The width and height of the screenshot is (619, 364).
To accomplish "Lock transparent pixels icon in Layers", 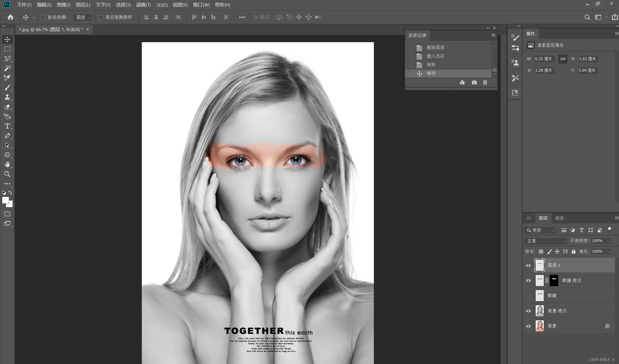I will coord(541,252).
